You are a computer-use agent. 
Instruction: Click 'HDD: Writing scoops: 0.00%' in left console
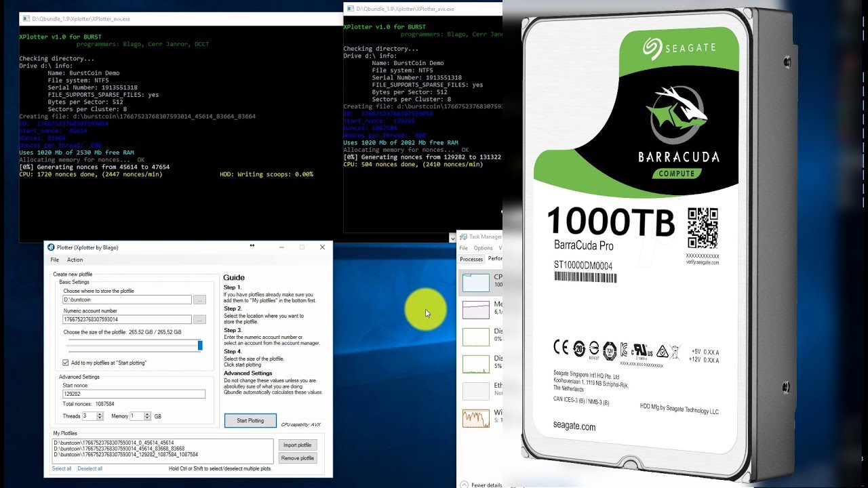(267, 174)
